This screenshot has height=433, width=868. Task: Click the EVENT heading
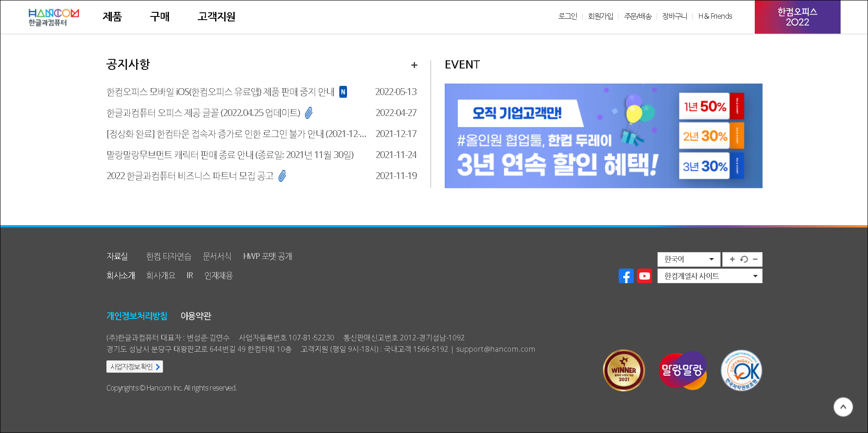point(462,65)
